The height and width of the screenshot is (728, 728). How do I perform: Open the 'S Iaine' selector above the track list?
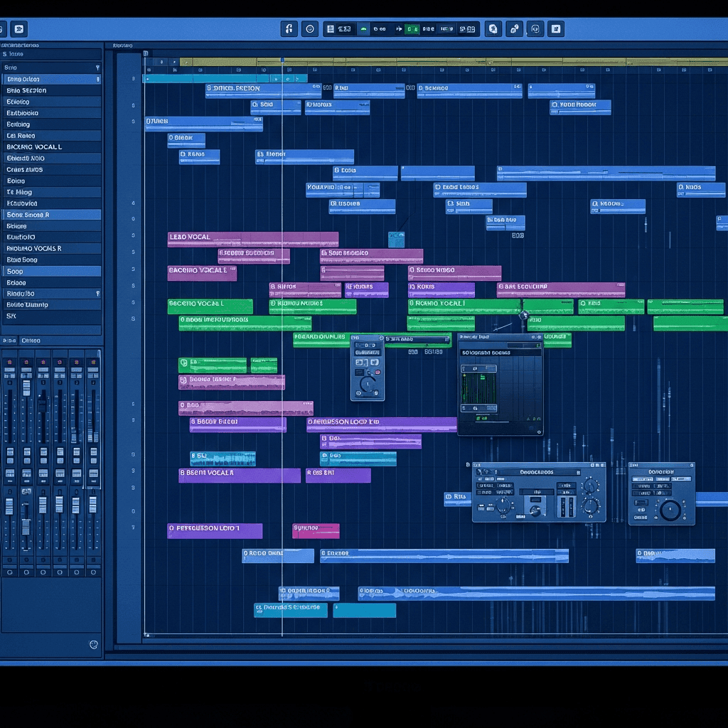click(x=51, y=54)
